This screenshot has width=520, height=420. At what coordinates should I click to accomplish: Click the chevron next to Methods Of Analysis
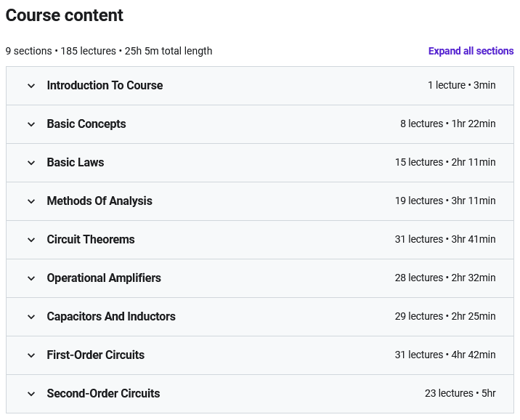pos(31,201)
